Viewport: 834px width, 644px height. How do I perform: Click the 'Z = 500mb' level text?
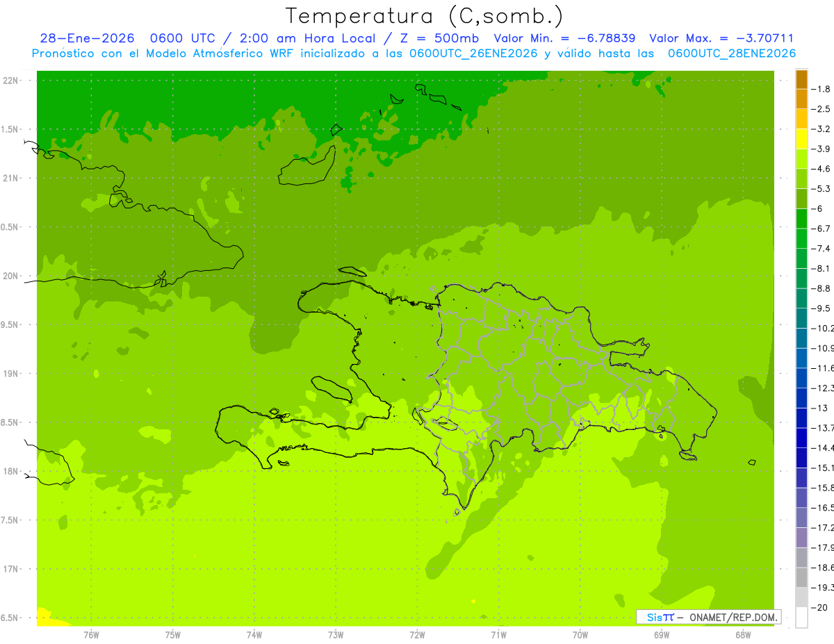pyautogui.click(x=439, y=39)
